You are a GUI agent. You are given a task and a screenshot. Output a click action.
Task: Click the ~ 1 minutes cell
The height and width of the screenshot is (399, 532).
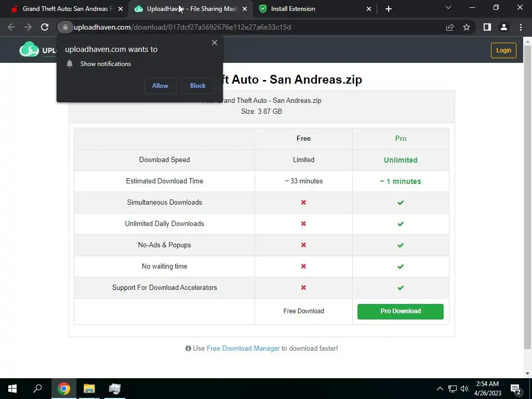point(401,181)
